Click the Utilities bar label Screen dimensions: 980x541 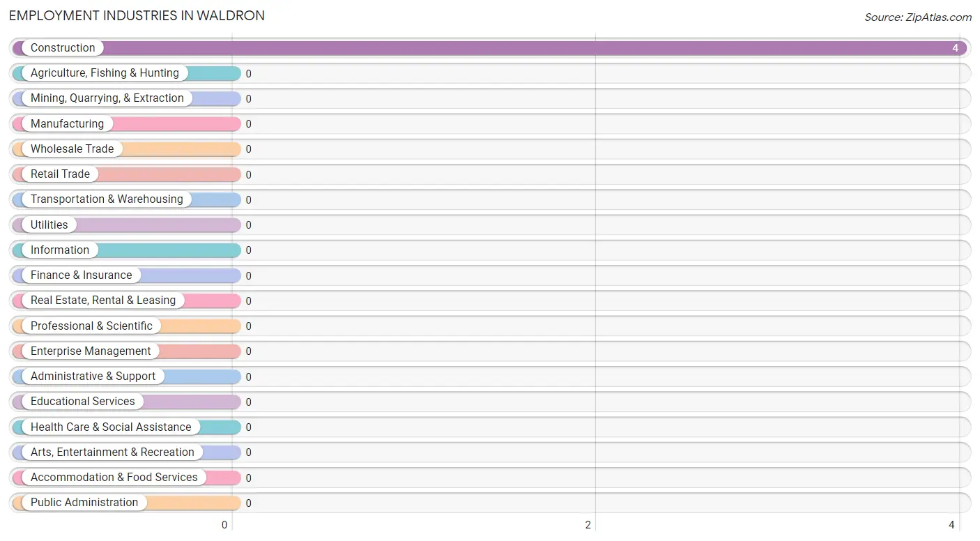[49, 225]
